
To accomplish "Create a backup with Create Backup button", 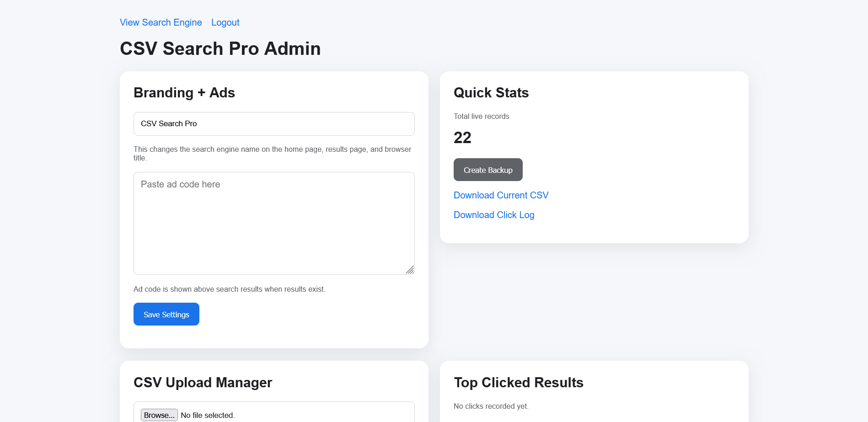I will tap(488, 170).
